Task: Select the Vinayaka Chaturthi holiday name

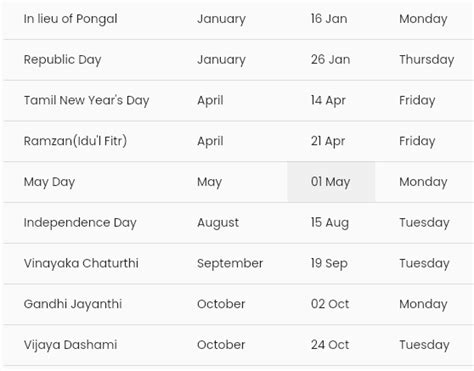Action: pyautogui.click(x=81, y=263)
